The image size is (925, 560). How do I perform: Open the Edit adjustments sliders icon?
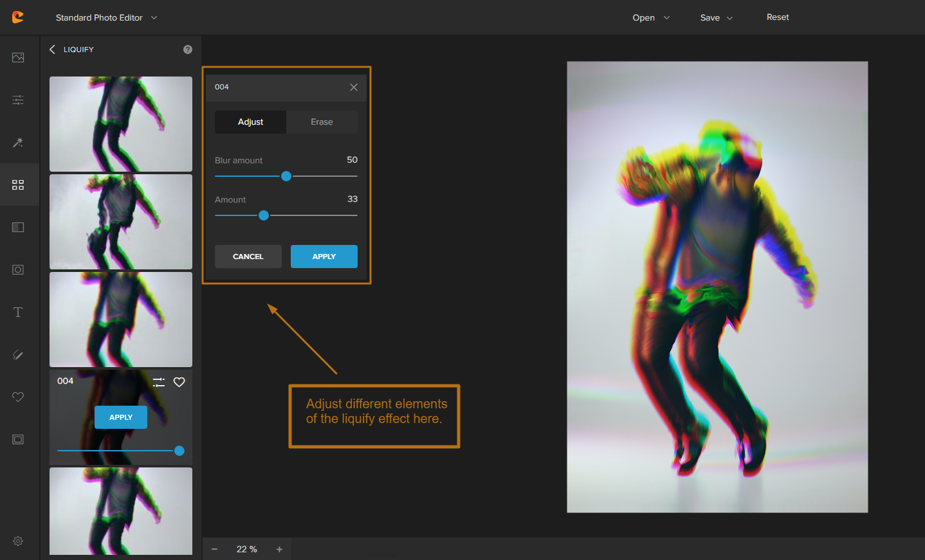[x=18, y=100]
